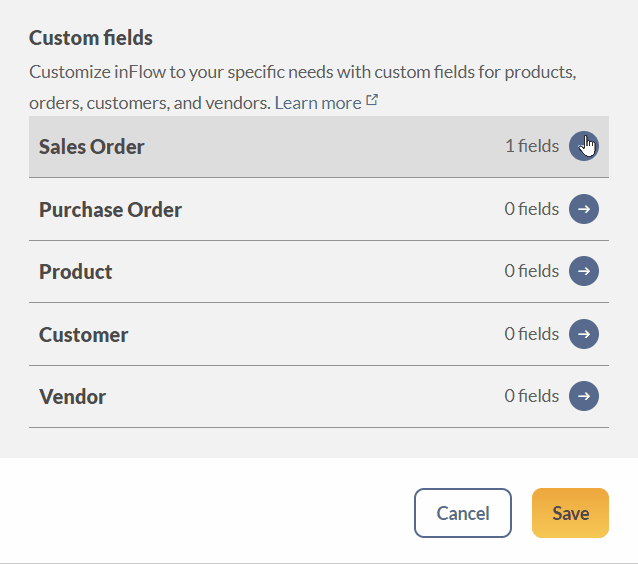Open Vendor fields using the arrow icon
This screenshot has width=638, height=564.
583,396
